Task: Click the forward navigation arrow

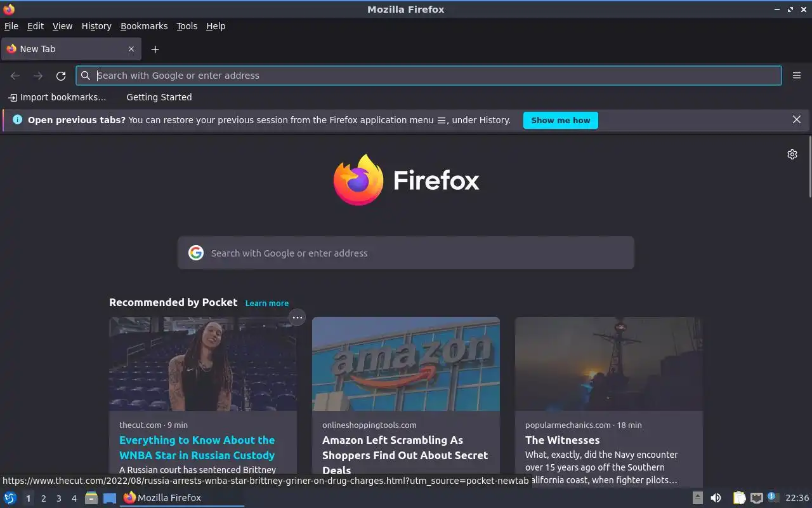Action: [38, 76]
